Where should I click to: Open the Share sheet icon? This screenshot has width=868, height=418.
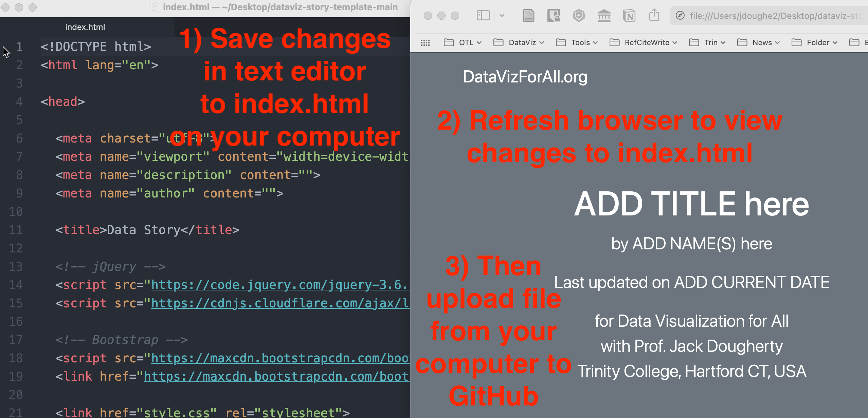654,16
